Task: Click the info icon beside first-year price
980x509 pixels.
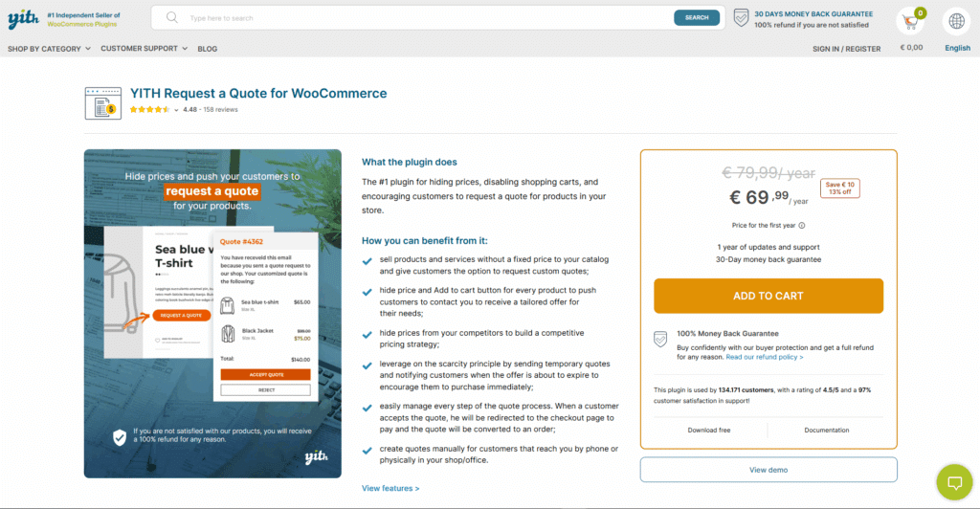Action: (x=802, y=226)
